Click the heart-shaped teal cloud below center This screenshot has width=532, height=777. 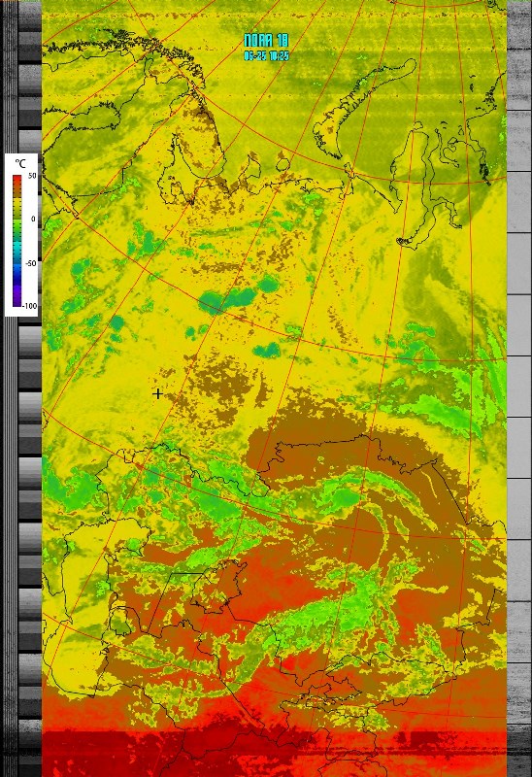[267, 350]
